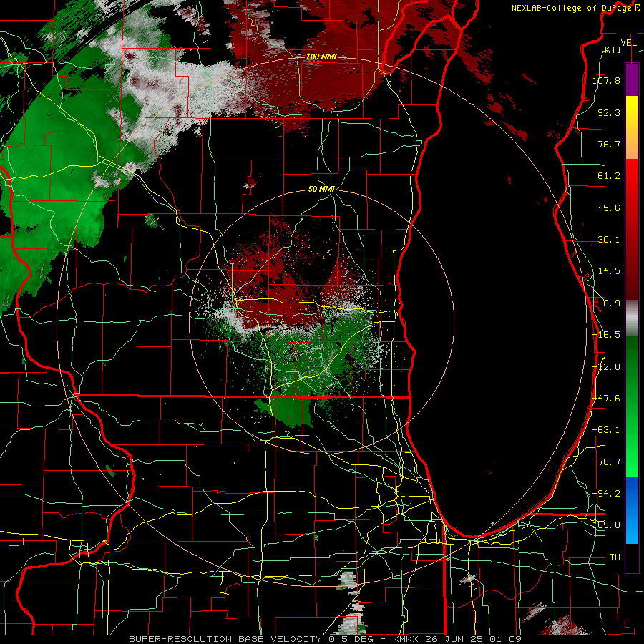
Task: Click the 50 NMI range ring label
Action: pyautogui.click(x=321, y=190)
